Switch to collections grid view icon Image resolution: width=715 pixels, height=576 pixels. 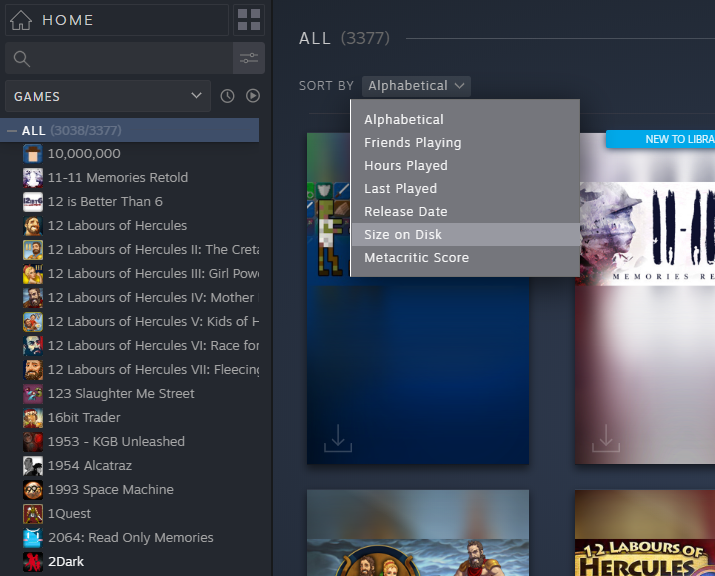[249, 20]
